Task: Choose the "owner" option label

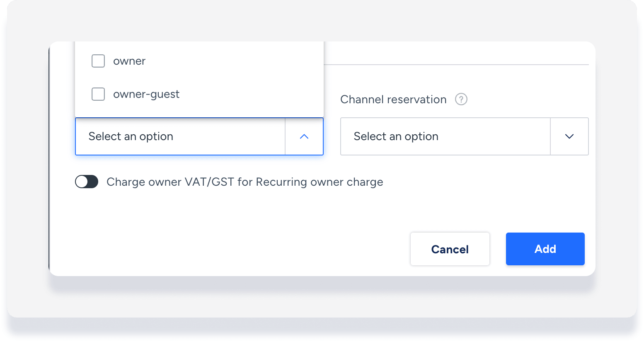Action: (129, 61)
